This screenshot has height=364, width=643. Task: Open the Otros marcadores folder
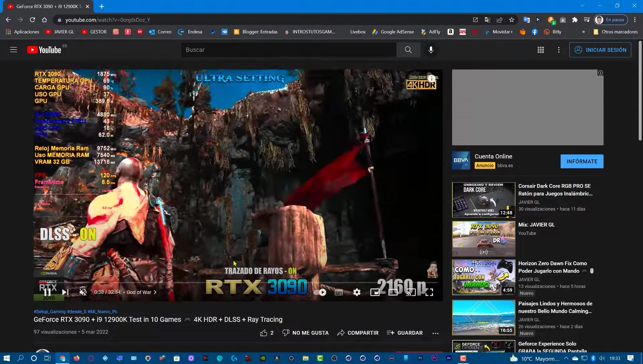click(x=616, y=32)
